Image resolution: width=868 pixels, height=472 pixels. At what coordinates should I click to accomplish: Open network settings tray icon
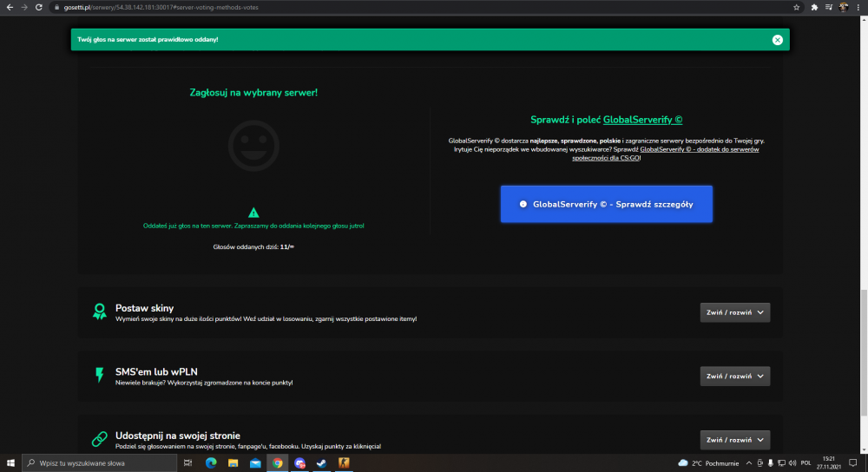click(x=781, y=463)
